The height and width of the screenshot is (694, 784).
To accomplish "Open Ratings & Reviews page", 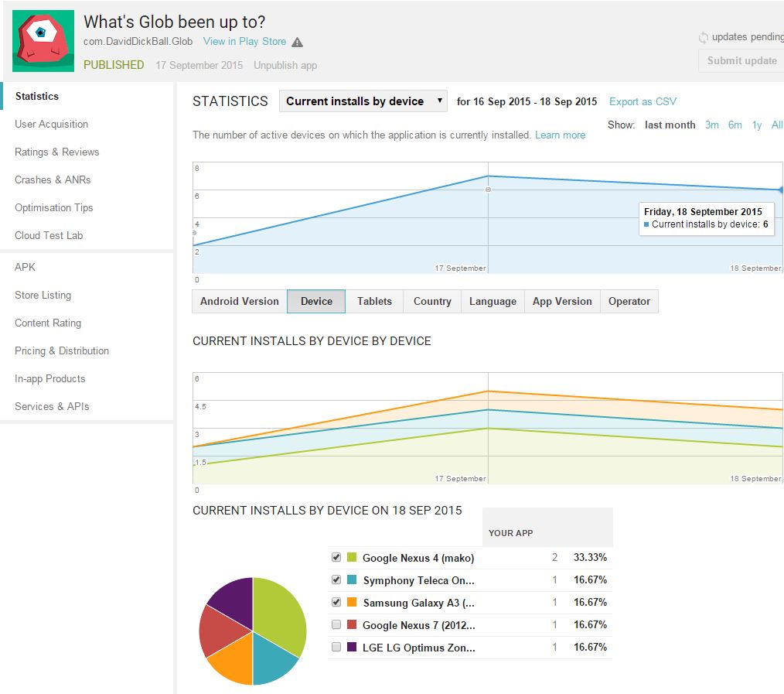I will pos(57,152).
